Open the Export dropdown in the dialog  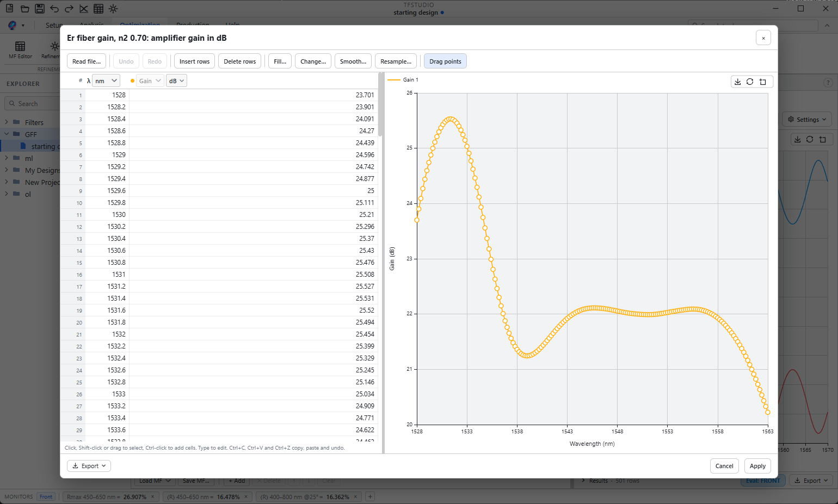pos(89,466)
